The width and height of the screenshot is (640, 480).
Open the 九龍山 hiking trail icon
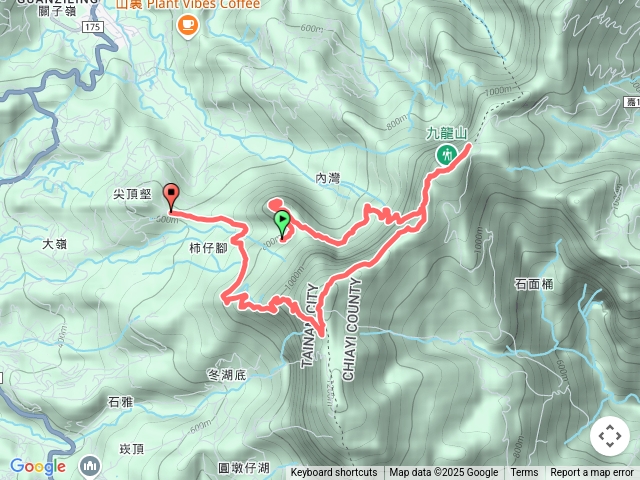tap(445, 155)
